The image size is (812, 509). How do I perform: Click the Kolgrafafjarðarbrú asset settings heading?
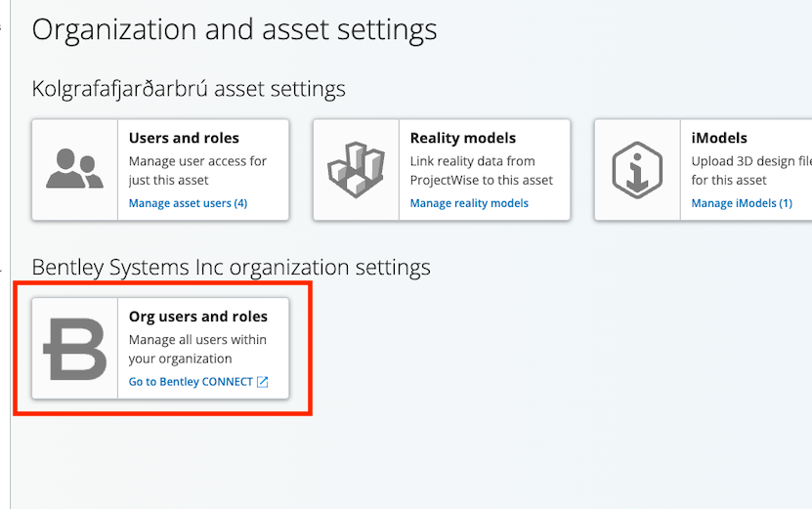(x=189, y=89)
